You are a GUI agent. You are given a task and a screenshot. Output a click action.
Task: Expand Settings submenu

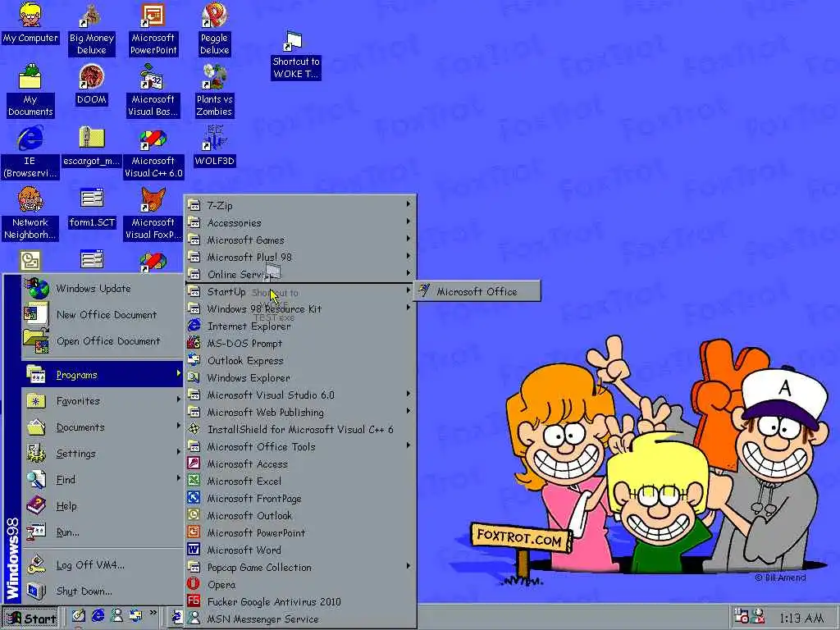pyautogui.click(x=103, y=453)
